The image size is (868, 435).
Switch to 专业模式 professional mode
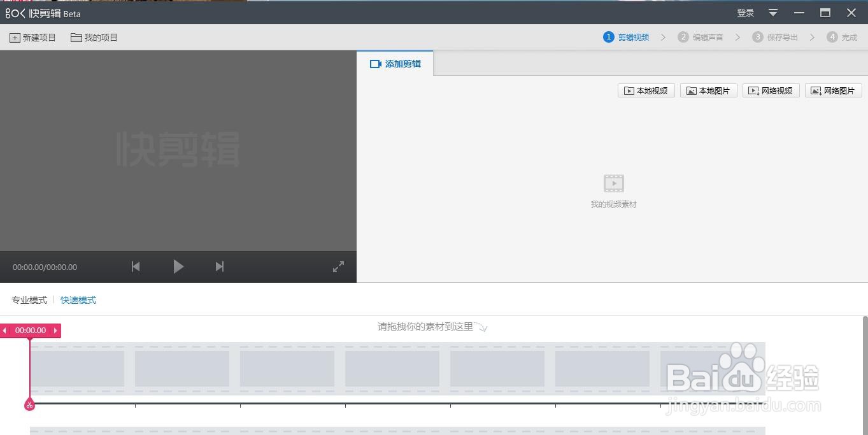(29, 300)
